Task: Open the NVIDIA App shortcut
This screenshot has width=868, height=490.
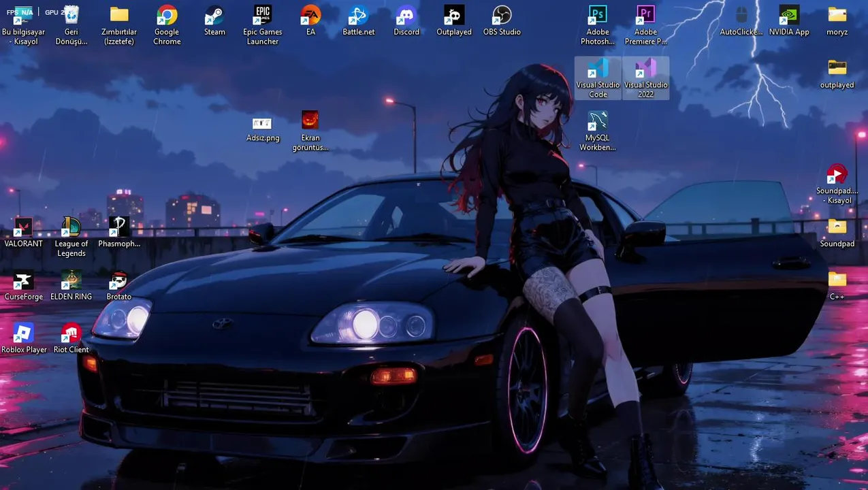Action: [x=789, y=20]
